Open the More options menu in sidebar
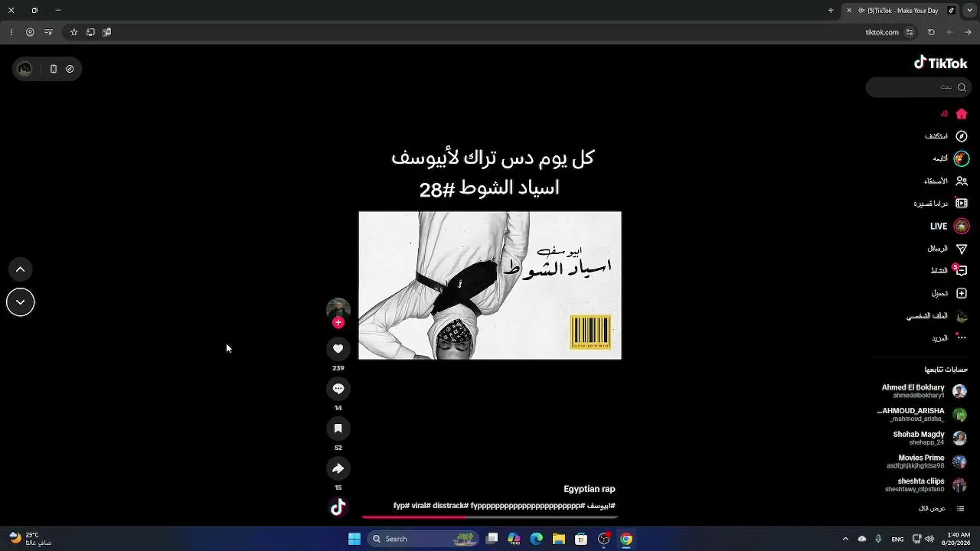 (962, 337)
